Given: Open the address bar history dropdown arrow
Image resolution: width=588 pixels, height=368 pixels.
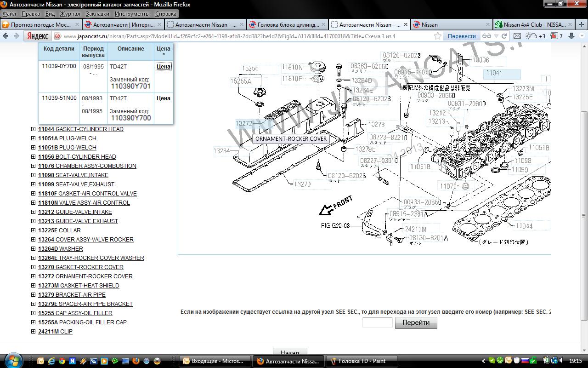Looking at the screenshot, I should 496,36.
